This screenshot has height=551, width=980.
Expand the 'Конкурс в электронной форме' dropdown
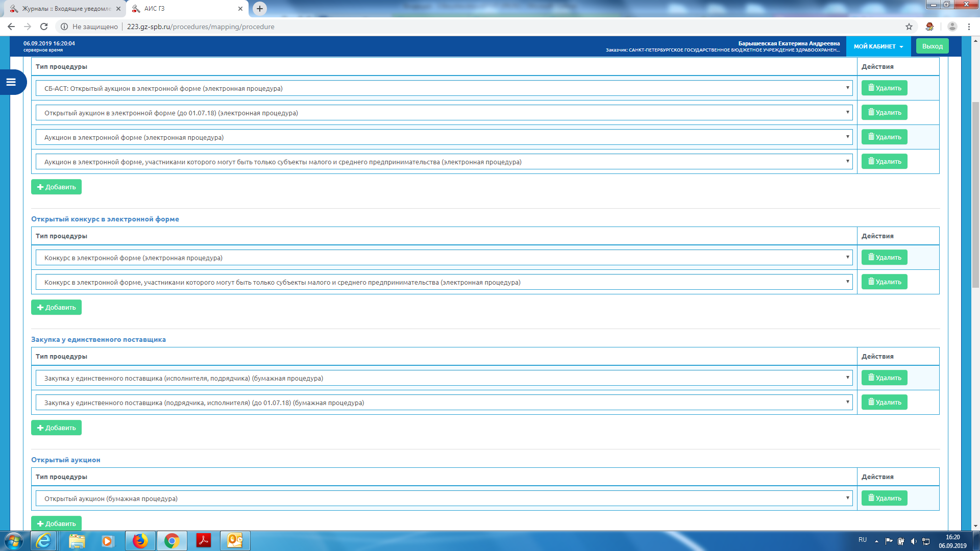pos(444,258)
